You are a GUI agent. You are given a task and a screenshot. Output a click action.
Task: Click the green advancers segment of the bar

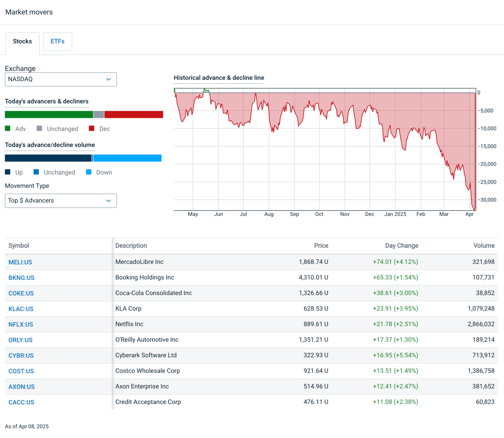[x=49, y=114]
